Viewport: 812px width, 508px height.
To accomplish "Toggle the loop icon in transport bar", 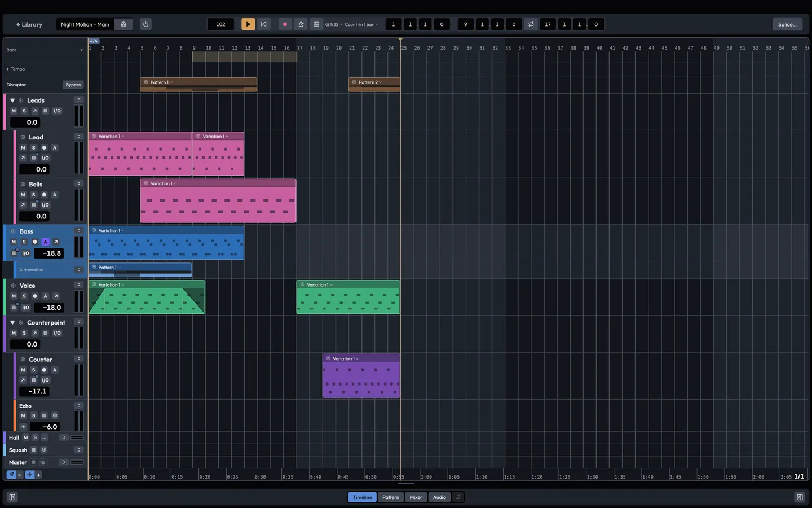I will [x=531, y=24].
